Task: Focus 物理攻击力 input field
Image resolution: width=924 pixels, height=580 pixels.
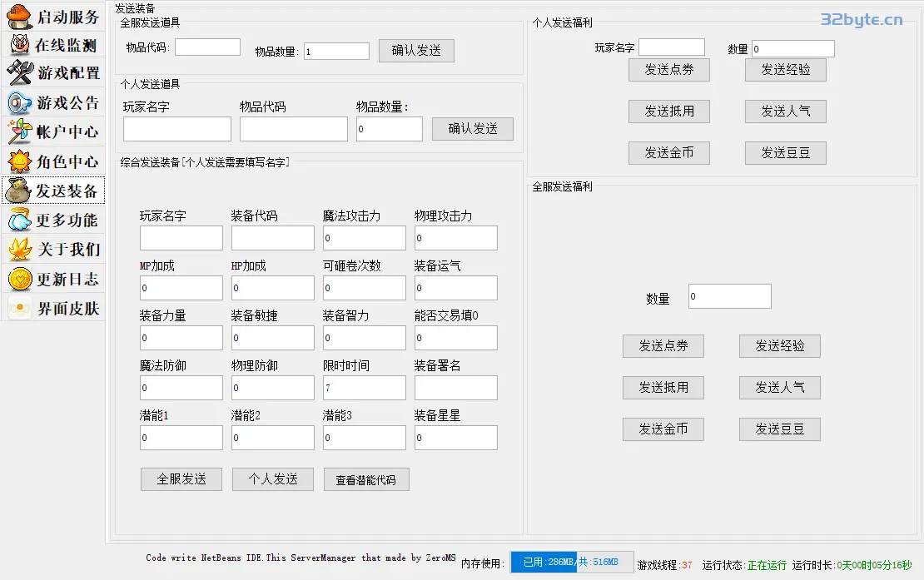Action: pos(456,238)
